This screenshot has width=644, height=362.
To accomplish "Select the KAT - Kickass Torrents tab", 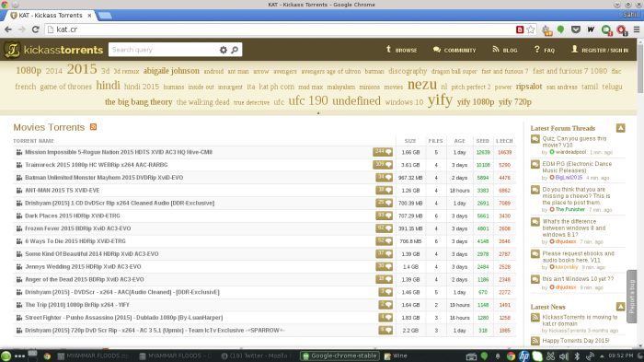I will coord(51,16).
